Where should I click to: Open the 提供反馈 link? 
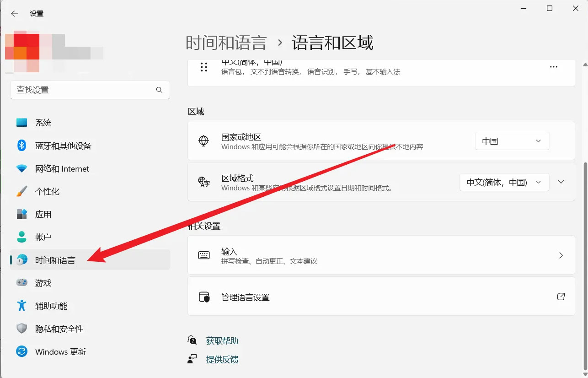click(x=222, y=360)
